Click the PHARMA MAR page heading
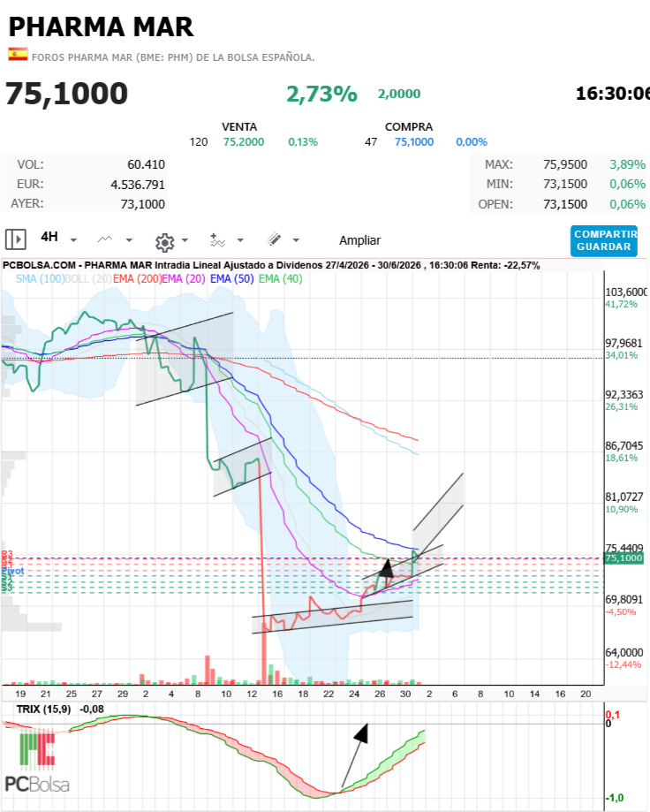The height and width of the screenshot is (812, 650). pos(101,27)
